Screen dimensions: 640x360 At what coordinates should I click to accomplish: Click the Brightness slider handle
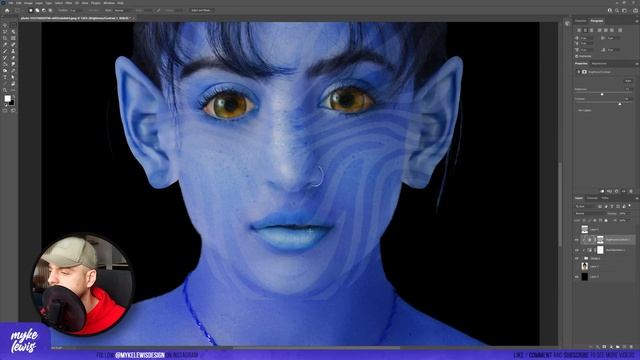[x=602, y=94]
